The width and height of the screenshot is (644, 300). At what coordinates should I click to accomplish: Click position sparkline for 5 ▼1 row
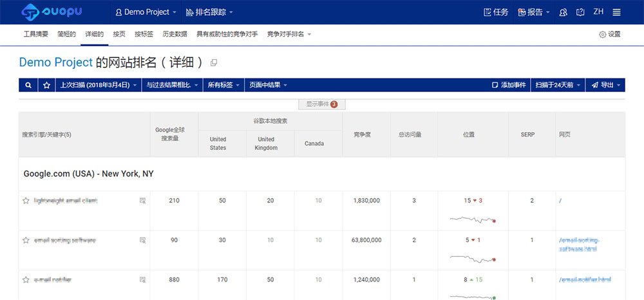tap(473, 259)
